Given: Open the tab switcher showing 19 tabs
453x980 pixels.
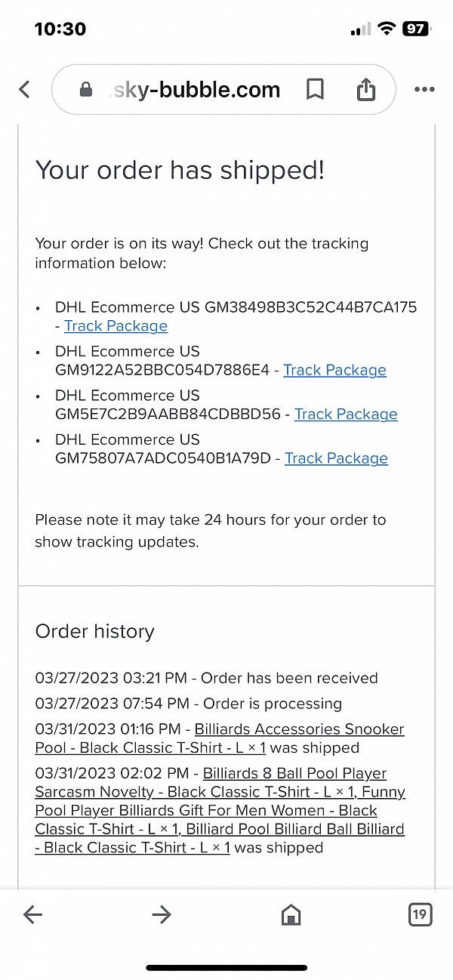Looking at the screenshot, I should pyautogui.click(x=420, y=915).
